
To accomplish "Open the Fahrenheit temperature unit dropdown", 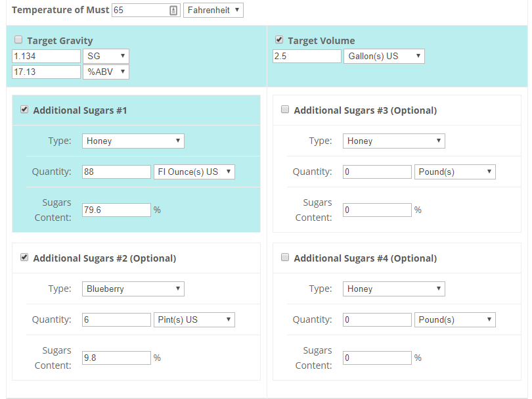I will (x=213, y=11).
